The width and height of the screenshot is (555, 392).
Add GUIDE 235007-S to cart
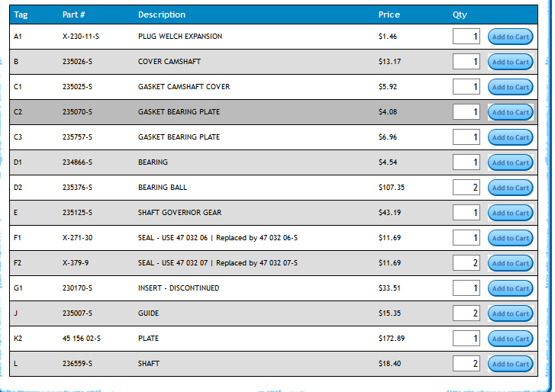tap(510, 313)
